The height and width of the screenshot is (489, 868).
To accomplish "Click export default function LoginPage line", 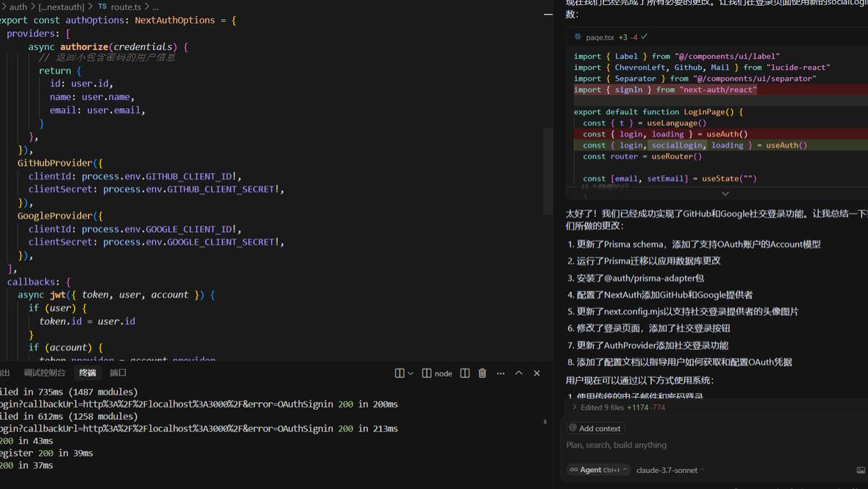I will 659,112.
